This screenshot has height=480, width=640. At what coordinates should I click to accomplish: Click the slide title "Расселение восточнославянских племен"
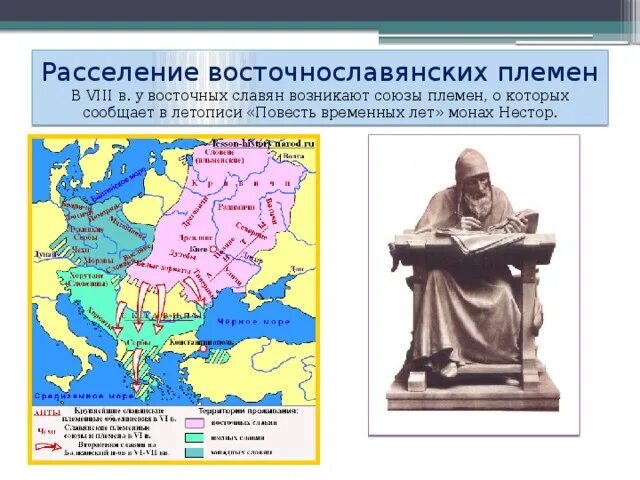(x=320, y=72)
